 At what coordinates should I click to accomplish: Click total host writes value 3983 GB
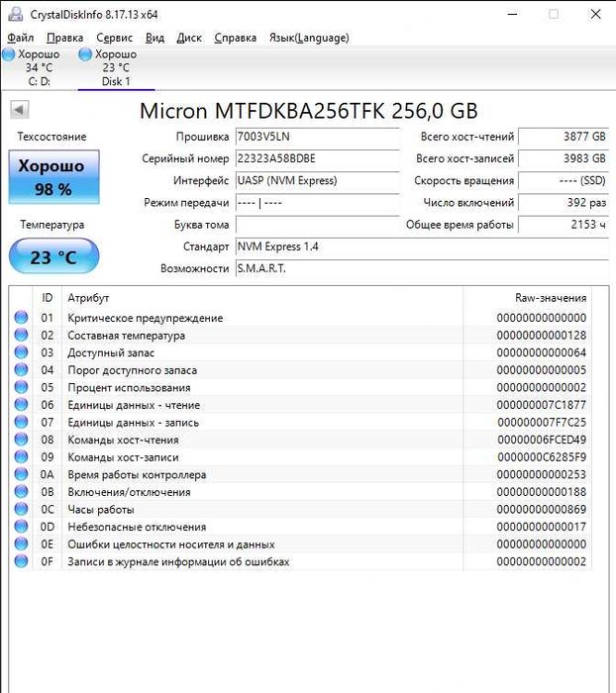coord(564,158)
